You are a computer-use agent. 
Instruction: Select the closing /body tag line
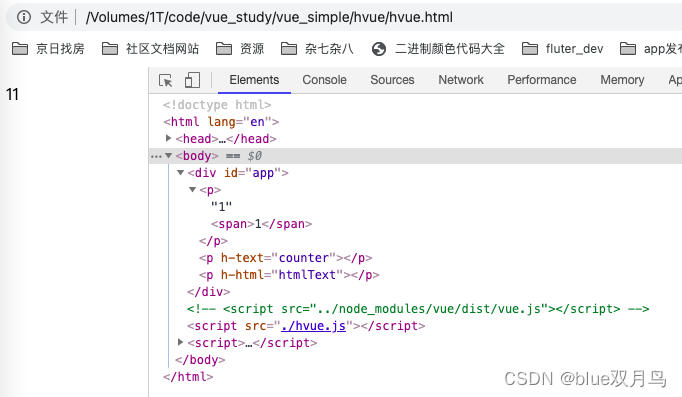coord(200,360)
